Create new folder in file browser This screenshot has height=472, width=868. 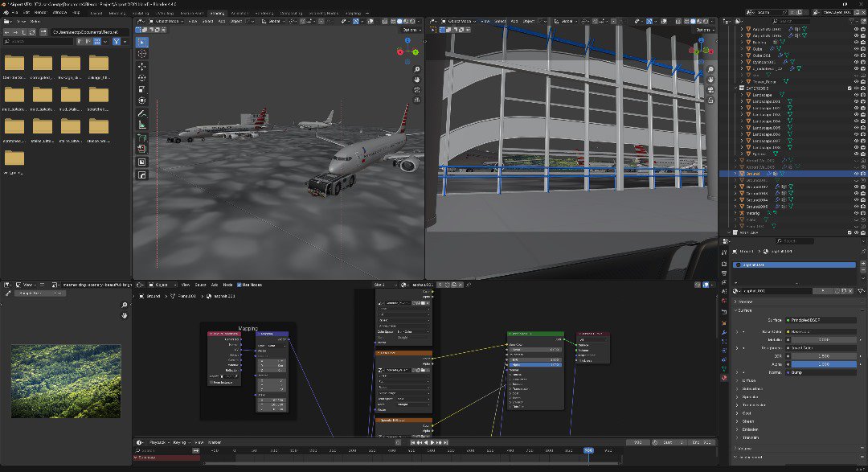(43, 32)
